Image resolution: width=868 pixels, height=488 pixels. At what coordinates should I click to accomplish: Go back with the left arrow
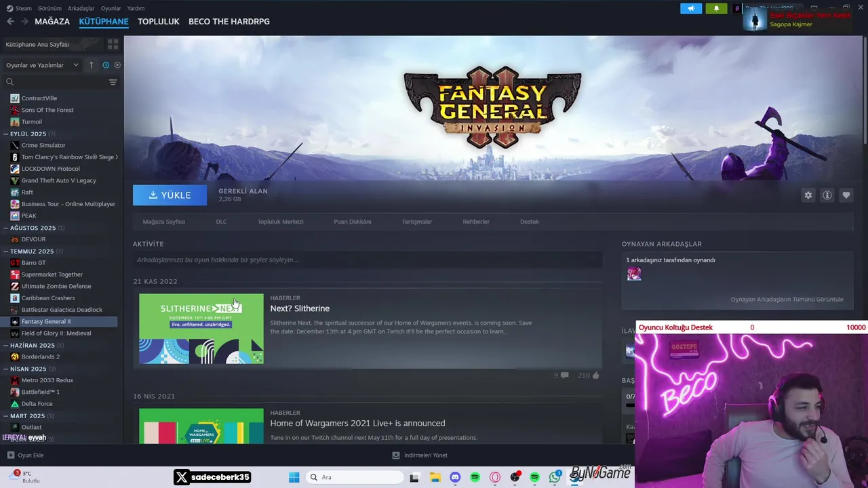9,22
